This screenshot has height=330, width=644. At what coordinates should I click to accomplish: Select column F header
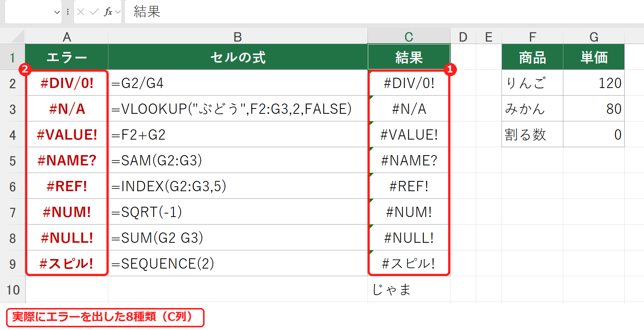532,37
